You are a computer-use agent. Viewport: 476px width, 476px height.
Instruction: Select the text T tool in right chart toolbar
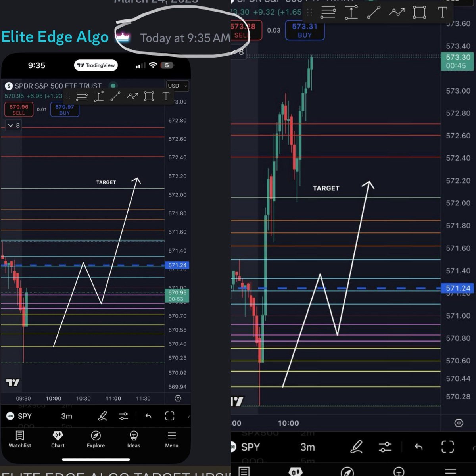click(442, 13)
